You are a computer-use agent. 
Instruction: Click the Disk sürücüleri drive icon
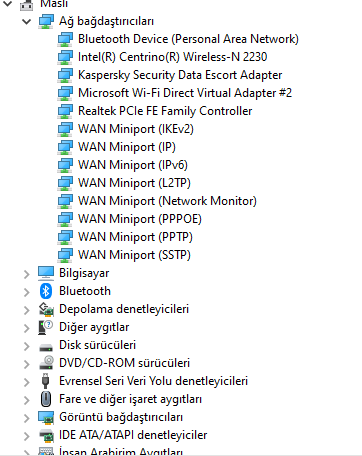[x=46, y=347]
